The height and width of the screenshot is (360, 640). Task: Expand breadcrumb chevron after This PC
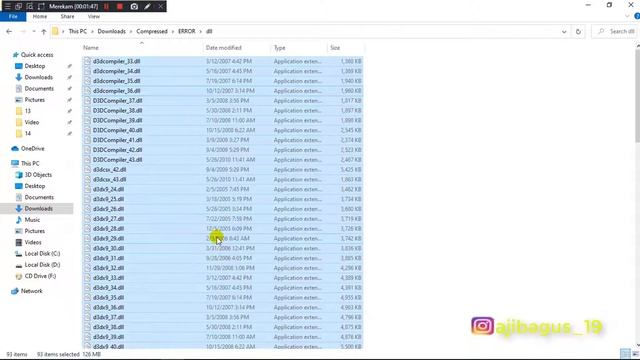(92, 31)
